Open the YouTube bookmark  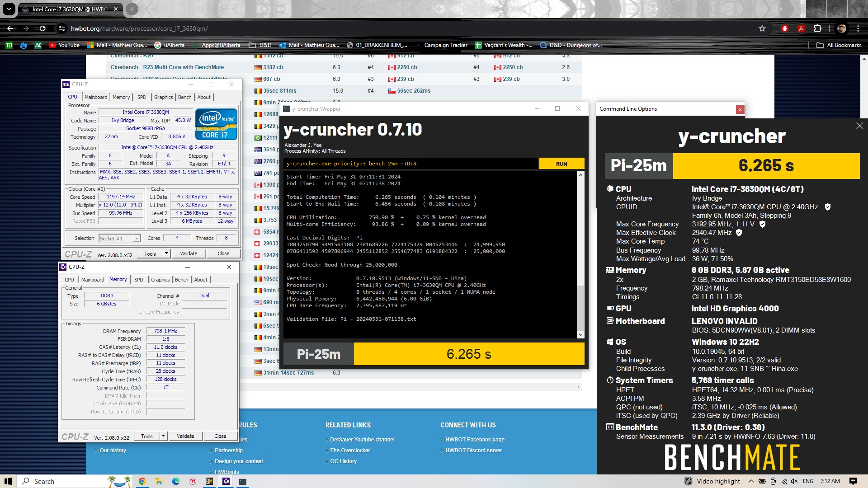[64, 45]
